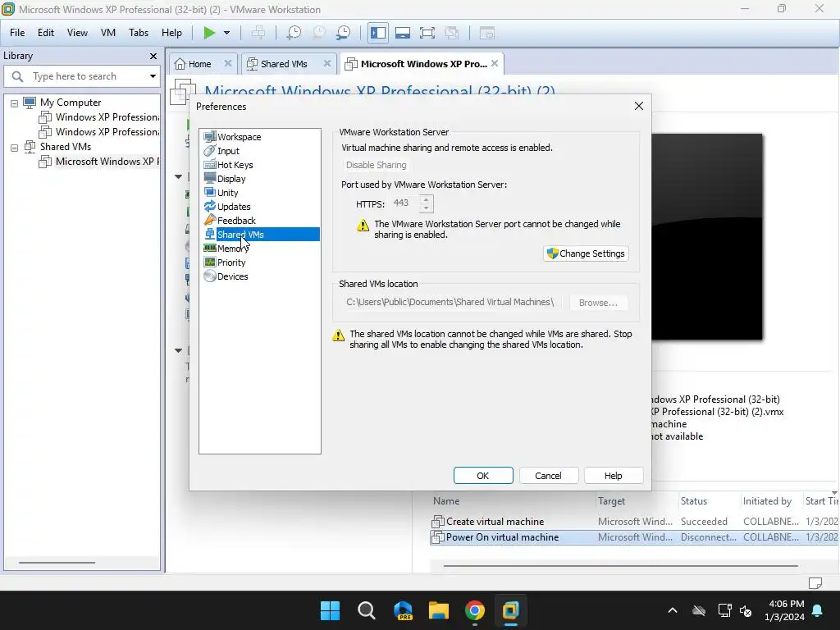Select Unity preferences category

(x=227, y=192)
